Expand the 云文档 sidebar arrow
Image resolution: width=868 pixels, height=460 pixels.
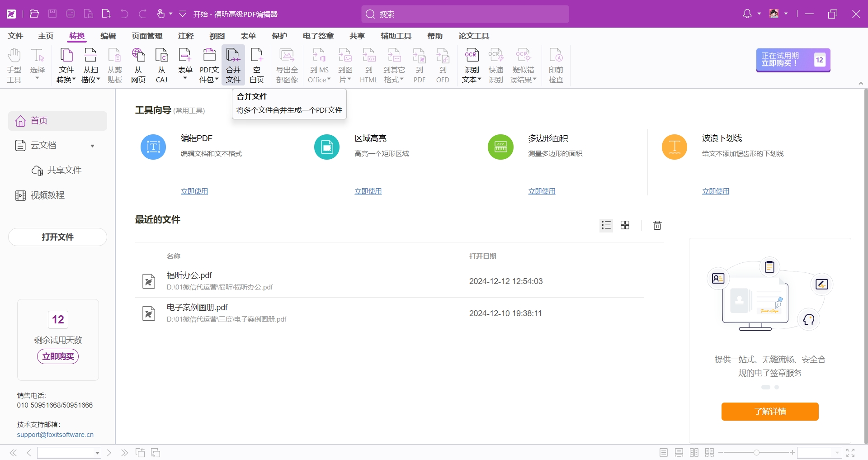(93, 146)
